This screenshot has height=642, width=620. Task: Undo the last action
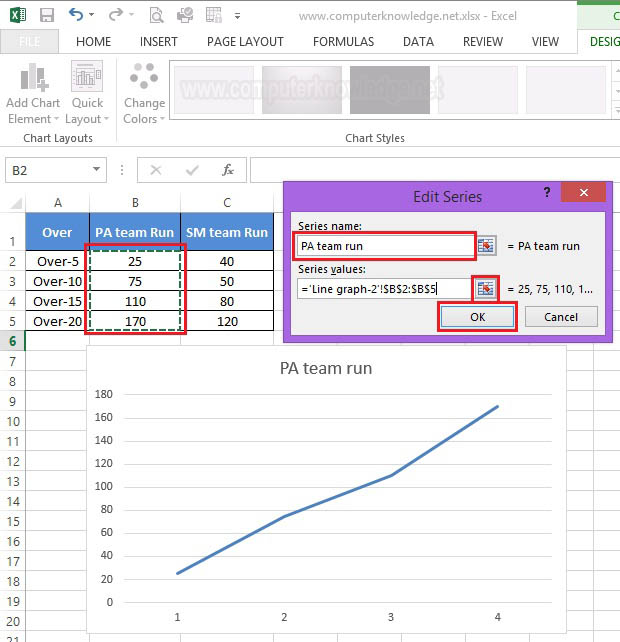pos(76,15)
